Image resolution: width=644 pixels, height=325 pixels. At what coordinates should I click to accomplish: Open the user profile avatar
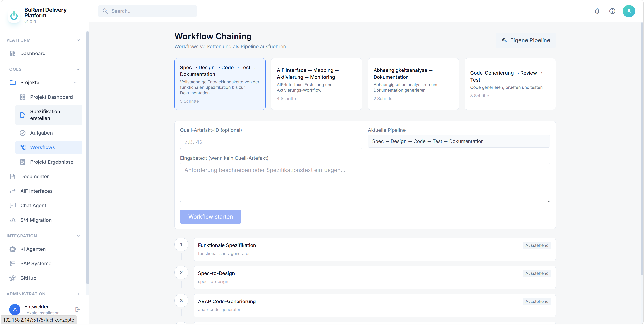coord(628,11)
